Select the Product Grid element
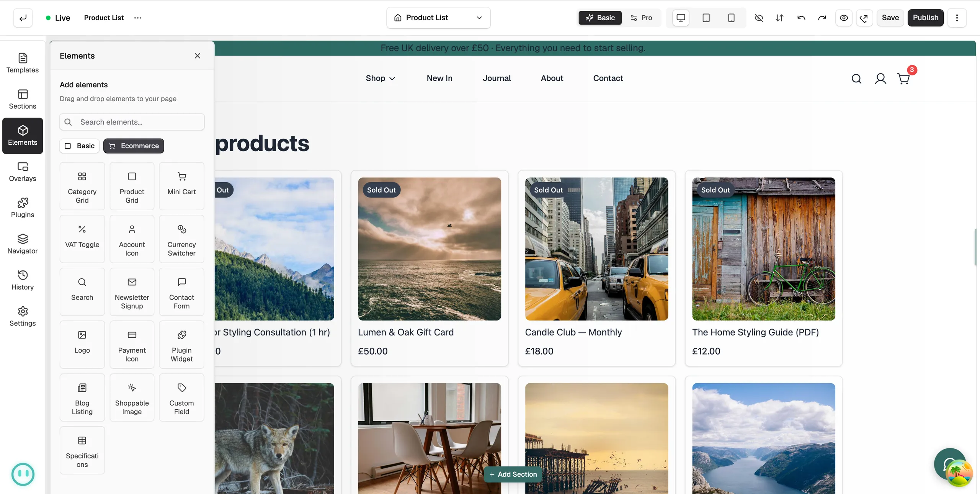 tap(132, 186)
